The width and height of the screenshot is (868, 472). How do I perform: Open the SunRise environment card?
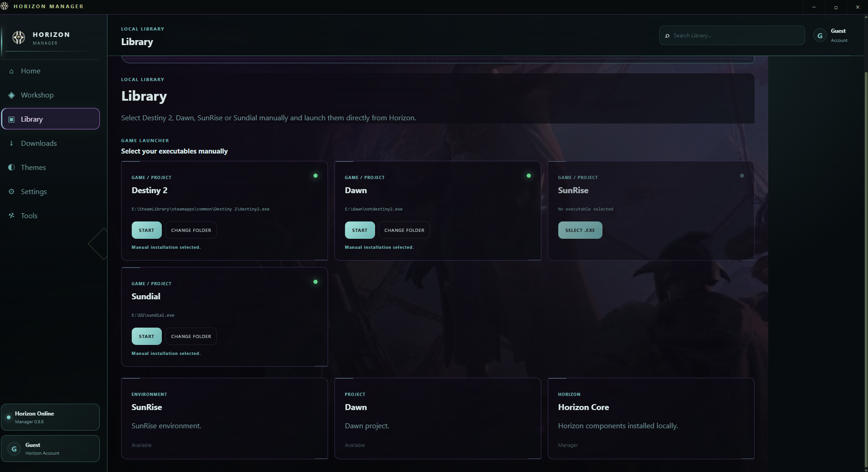point(225,418)
